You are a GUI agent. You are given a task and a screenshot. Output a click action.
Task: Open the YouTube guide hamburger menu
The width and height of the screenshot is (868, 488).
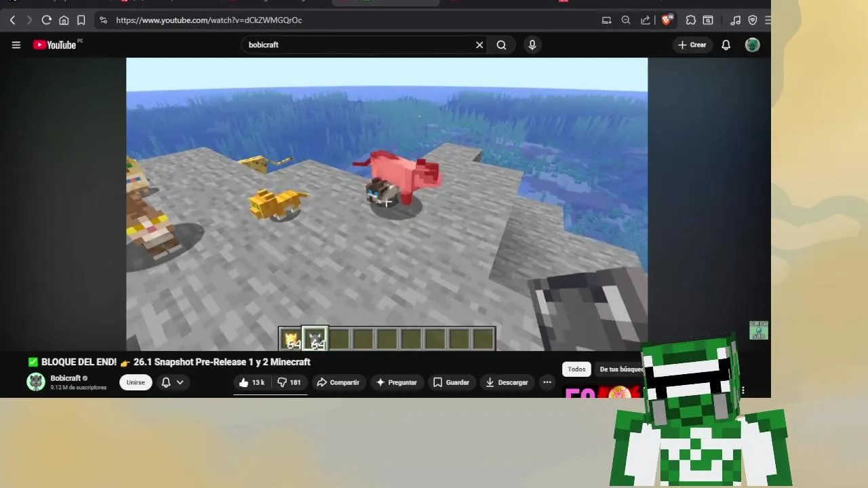[16, 45]
